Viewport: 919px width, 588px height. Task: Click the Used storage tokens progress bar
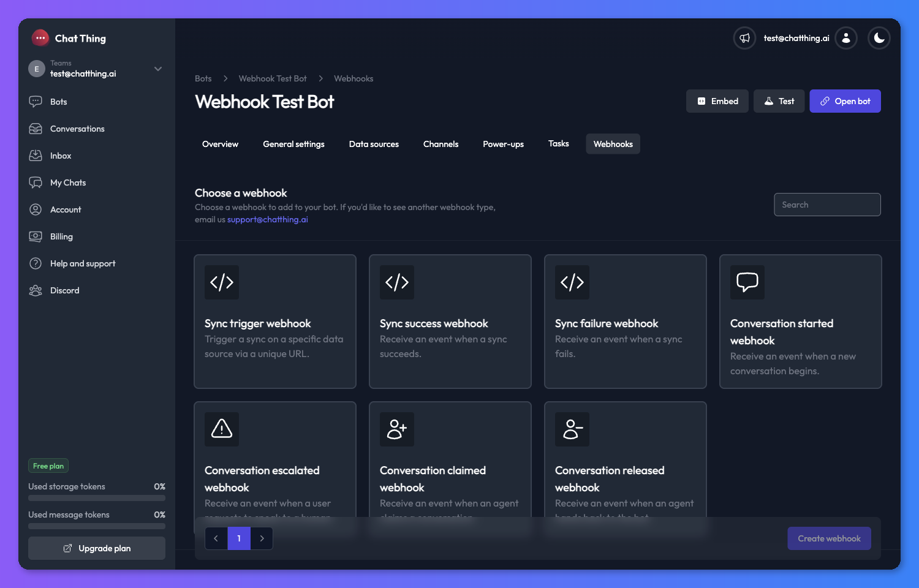tap(97, 499)
